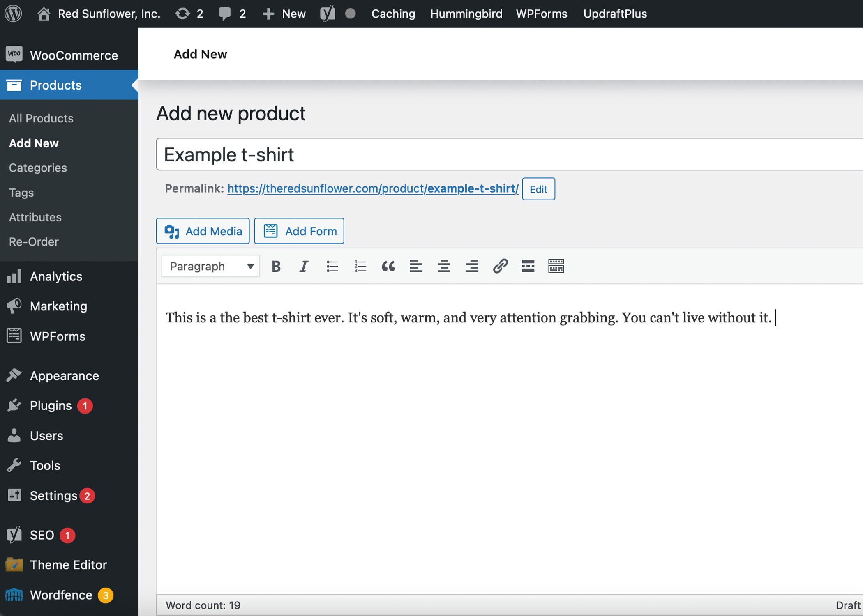Insert or edit a link
863x616 pixels.
(x=500, y=266)
